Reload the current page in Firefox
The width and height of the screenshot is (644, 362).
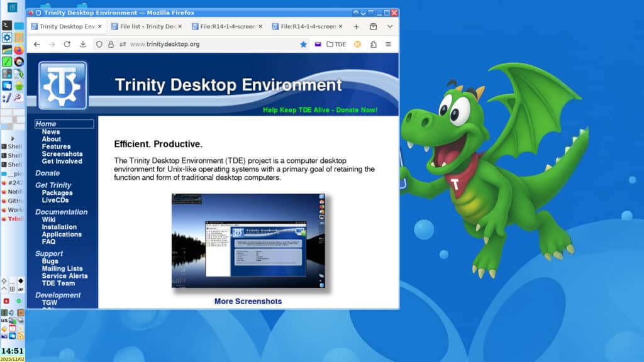coord(66,44)
